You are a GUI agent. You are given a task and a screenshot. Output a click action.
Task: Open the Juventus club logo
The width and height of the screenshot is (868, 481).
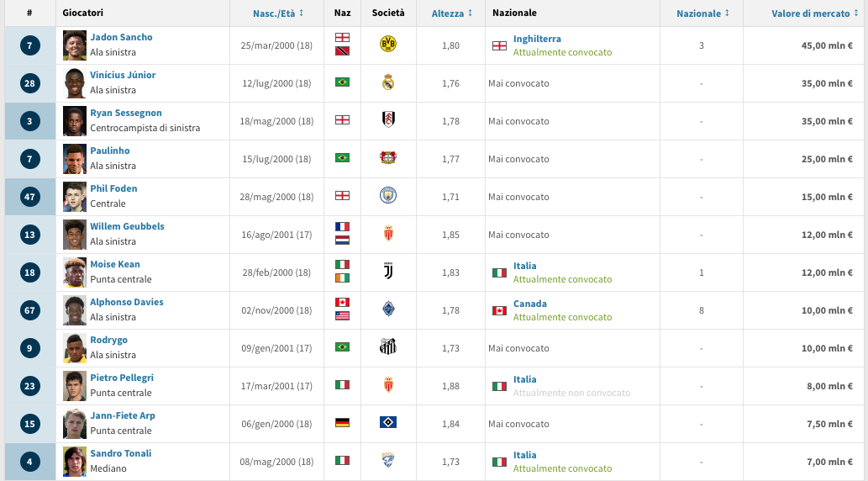click(x=388, y=271)
